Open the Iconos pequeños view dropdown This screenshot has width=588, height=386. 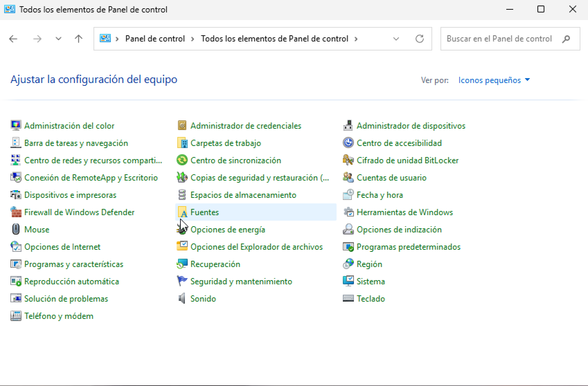tap(494, 80)
